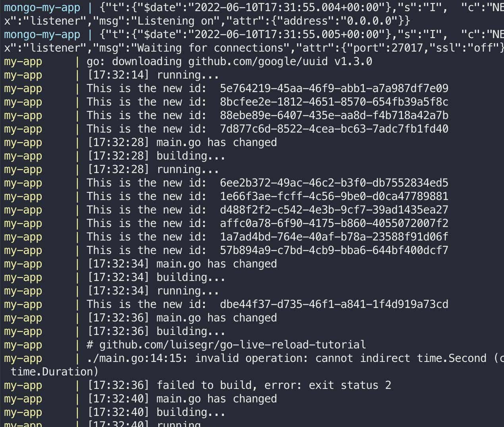Click the "[17:32:14] running..." log line
Screen dimensions: 504x427
pos(153,75)
